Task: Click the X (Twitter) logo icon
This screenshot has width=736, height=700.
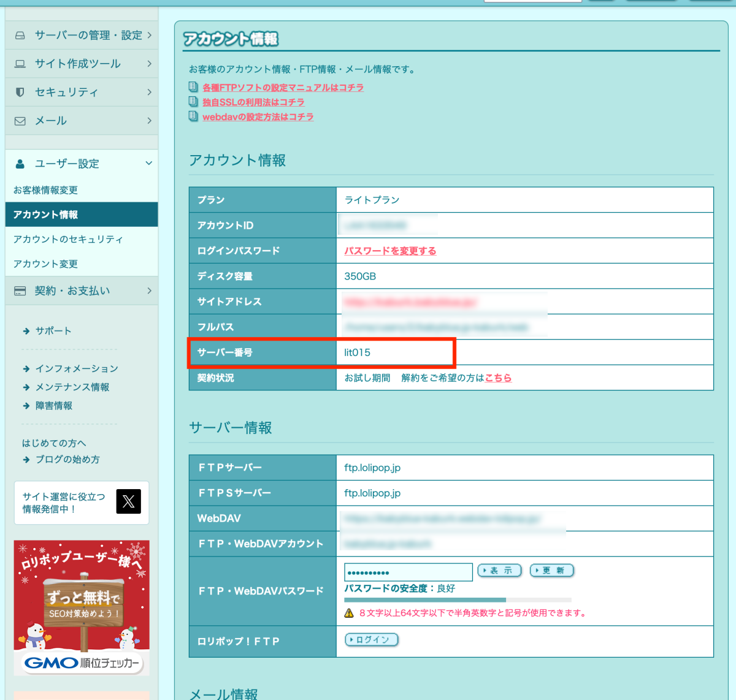Action: [x=128, y=501]
